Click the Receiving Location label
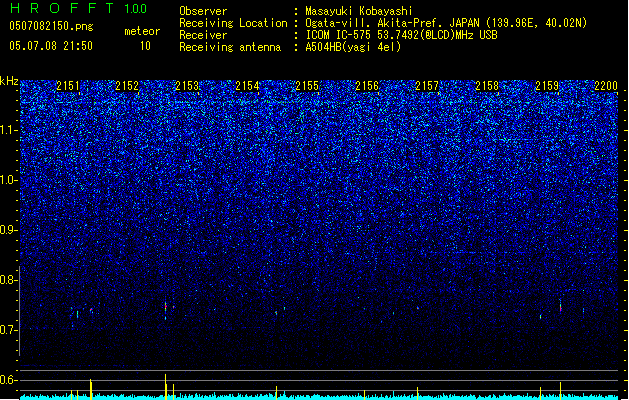 (233, 23)
